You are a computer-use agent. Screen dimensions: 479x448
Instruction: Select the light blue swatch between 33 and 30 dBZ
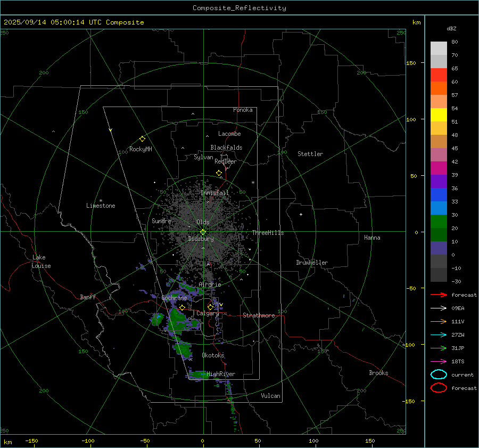click(439, 208)
